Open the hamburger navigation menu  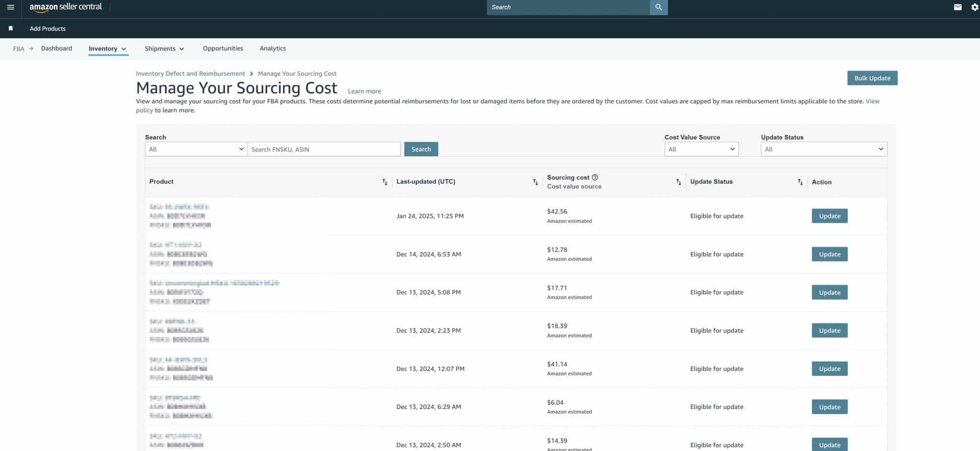(x=11, y=7)
